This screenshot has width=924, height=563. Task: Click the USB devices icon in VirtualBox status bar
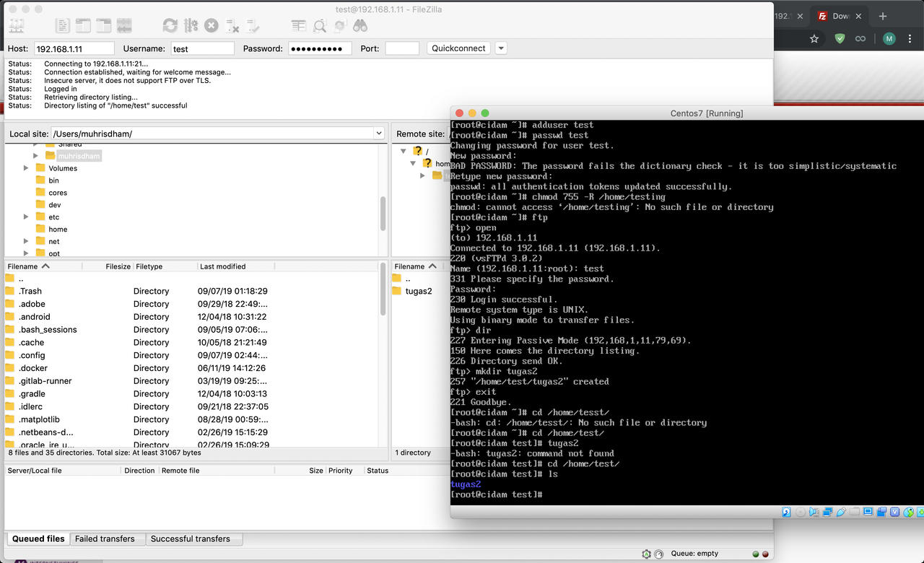[x=840, y=512]
